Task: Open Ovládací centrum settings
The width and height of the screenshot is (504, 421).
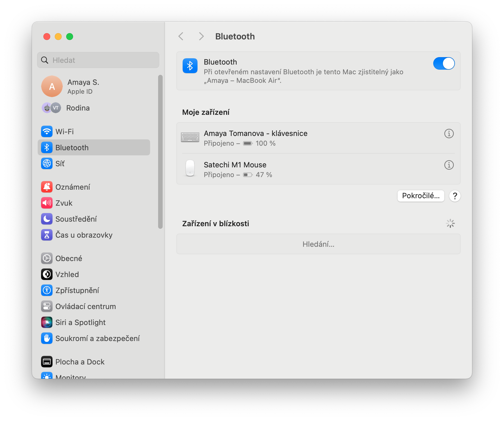Action: click(94, 306)
